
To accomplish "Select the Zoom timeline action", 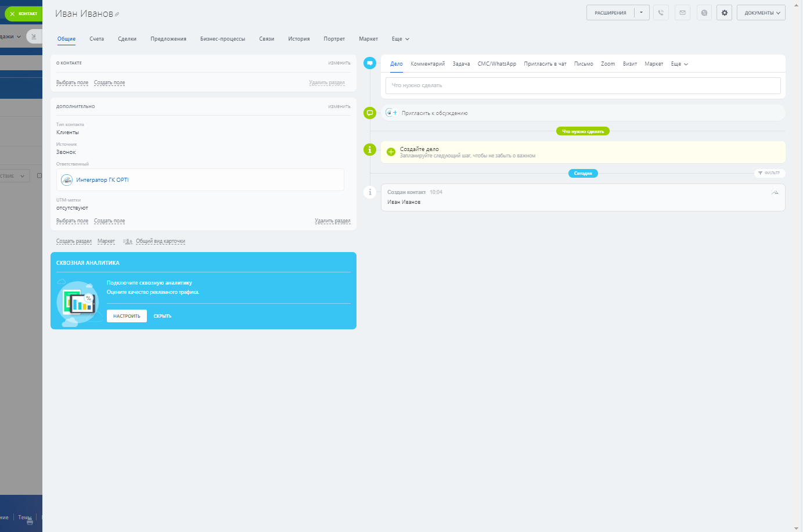I will (x=608, y=64).
